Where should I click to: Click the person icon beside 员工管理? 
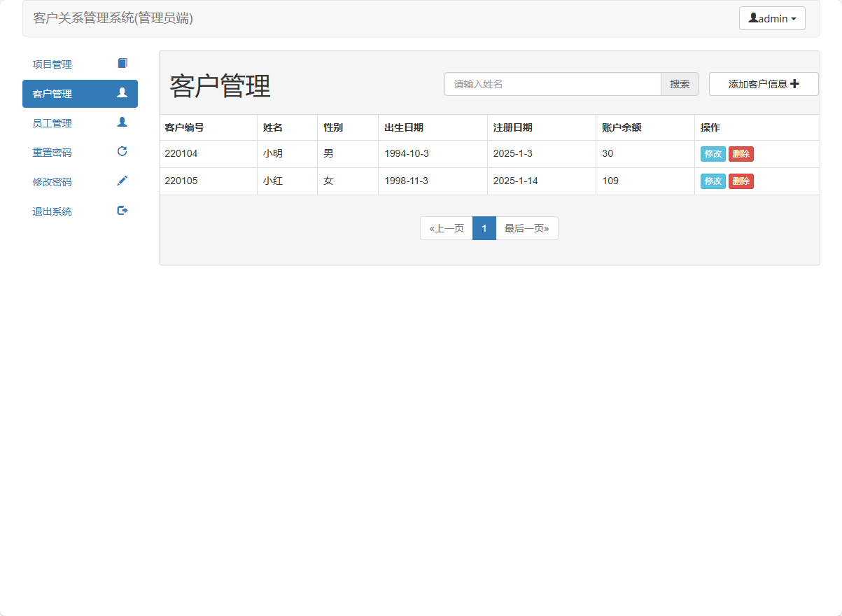point(122,122)
